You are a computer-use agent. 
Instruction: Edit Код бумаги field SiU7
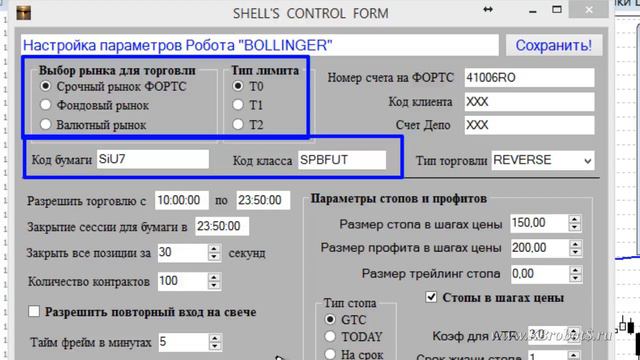click(x=153, y=159)
